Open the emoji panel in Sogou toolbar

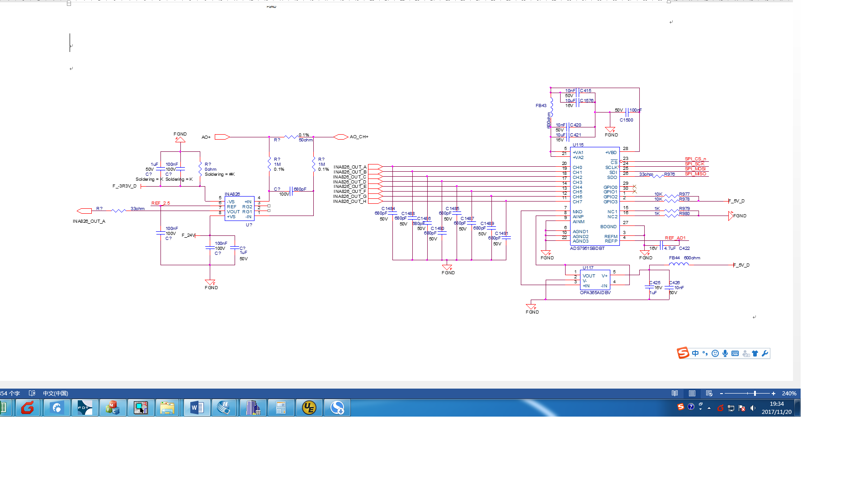tap(715, 353)
